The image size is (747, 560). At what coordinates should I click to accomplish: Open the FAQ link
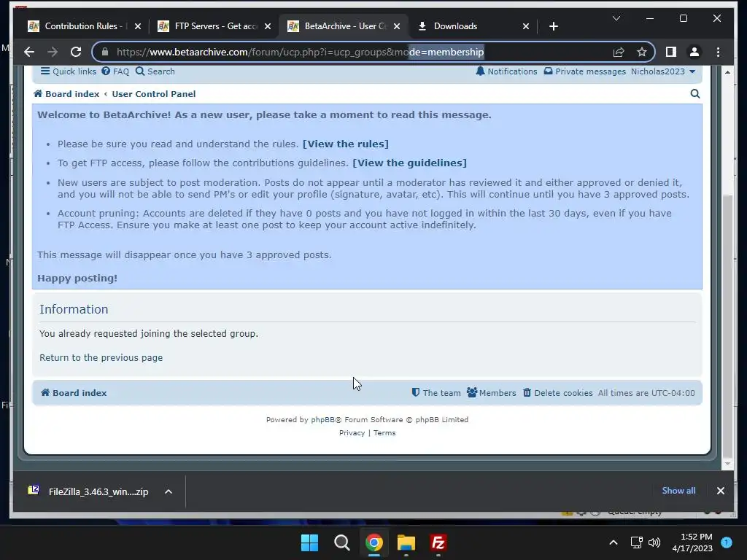(115, 71)
